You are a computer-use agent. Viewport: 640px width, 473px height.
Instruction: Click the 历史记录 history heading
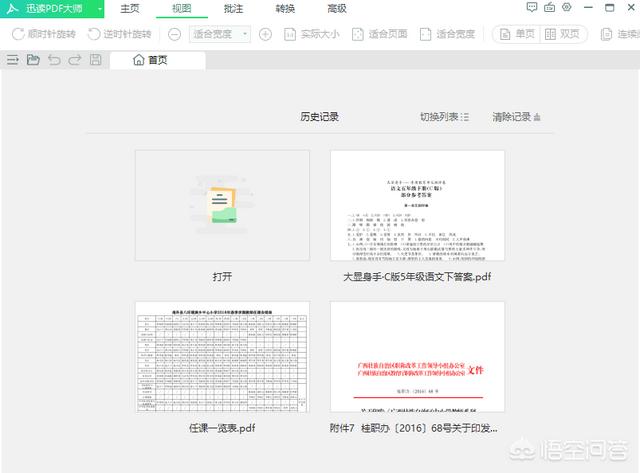point(319,117)
